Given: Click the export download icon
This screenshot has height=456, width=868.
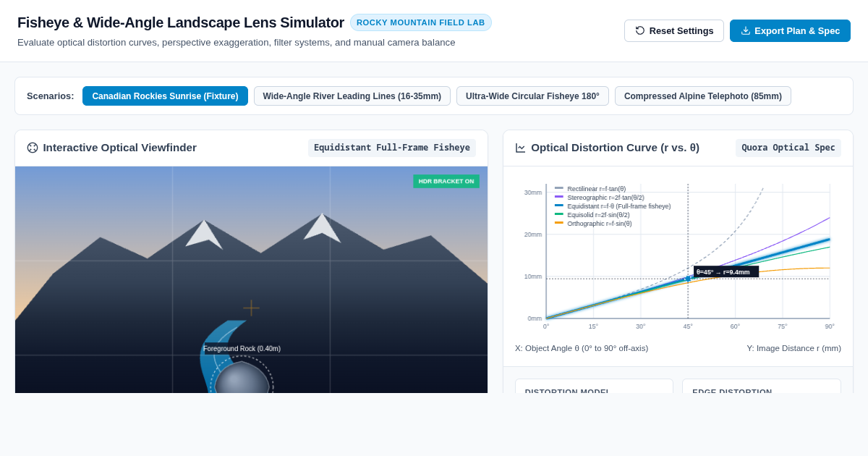Looking at the screenshot, I should pyautogui.click(x=746, y=30).
